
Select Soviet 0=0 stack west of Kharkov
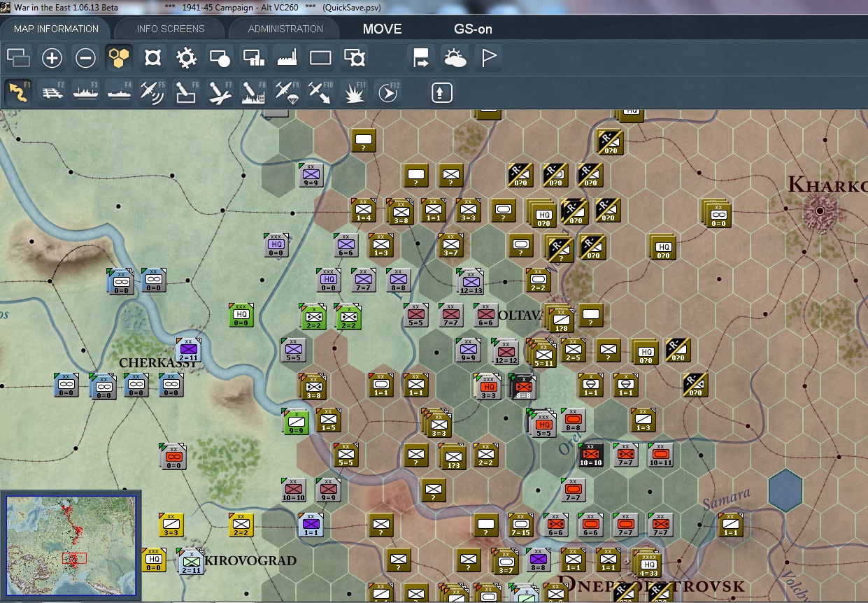[x=718, y=213]
